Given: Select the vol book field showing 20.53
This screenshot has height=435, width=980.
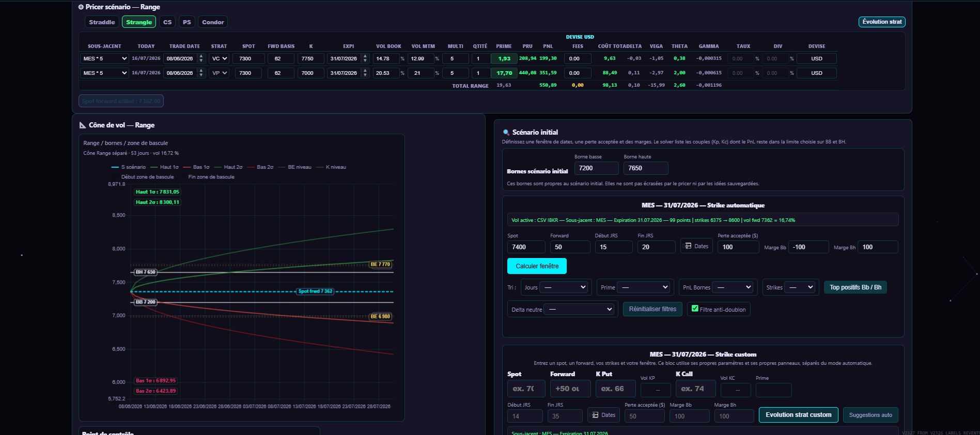Looking at the screenshot, I should pyautogui.click(x=386, y=73).
